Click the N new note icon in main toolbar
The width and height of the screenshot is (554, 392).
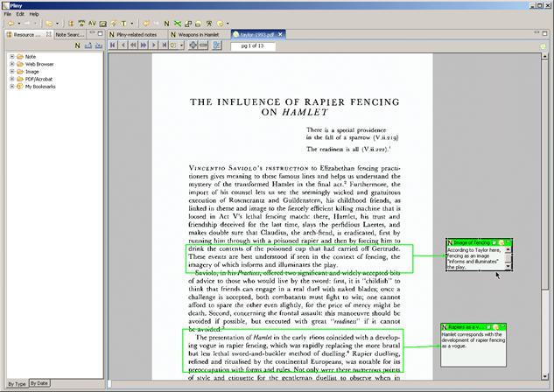(x=167, y=24)
